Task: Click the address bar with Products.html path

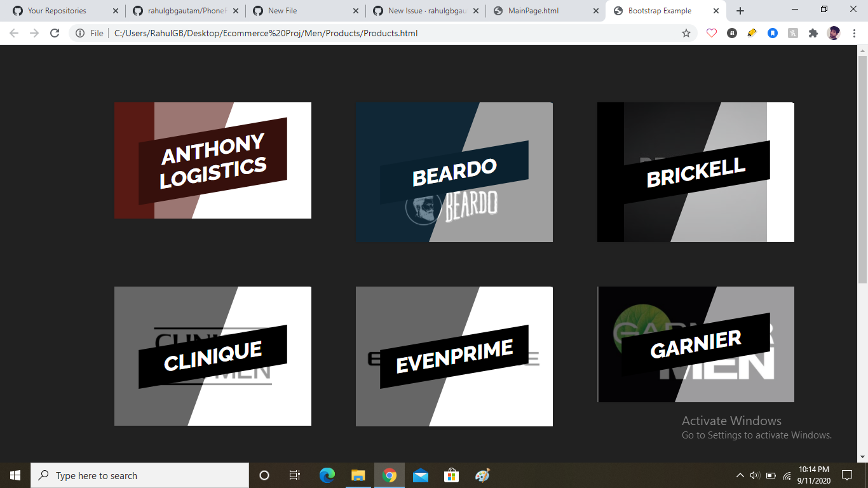Action: [266, 33]
